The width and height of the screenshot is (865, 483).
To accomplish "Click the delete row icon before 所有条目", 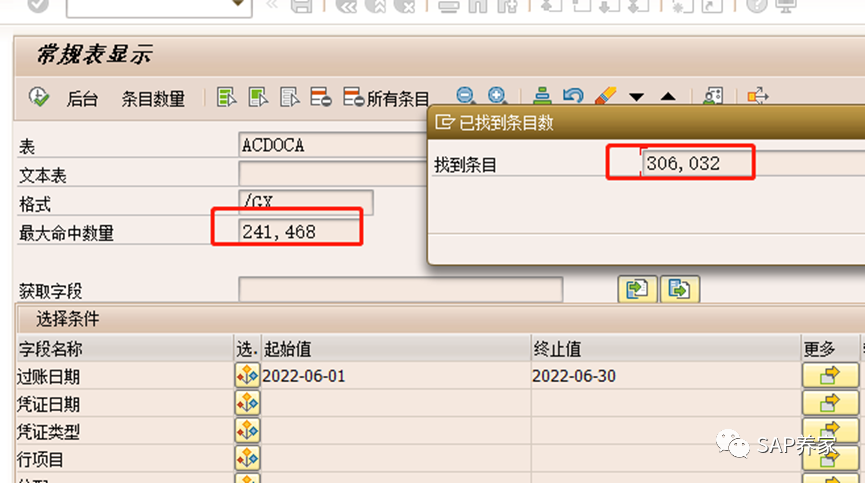I will tap(321, 97).
